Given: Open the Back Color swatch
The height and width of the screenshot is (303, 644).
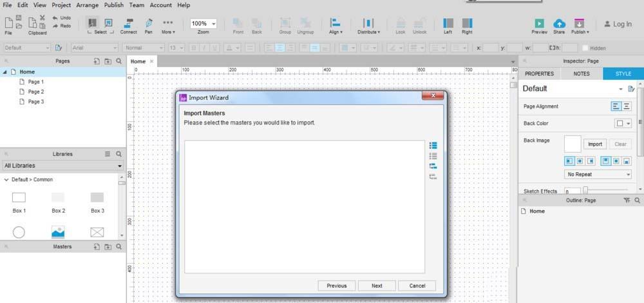Looking at the screenshot, I should tap(623, 123).
